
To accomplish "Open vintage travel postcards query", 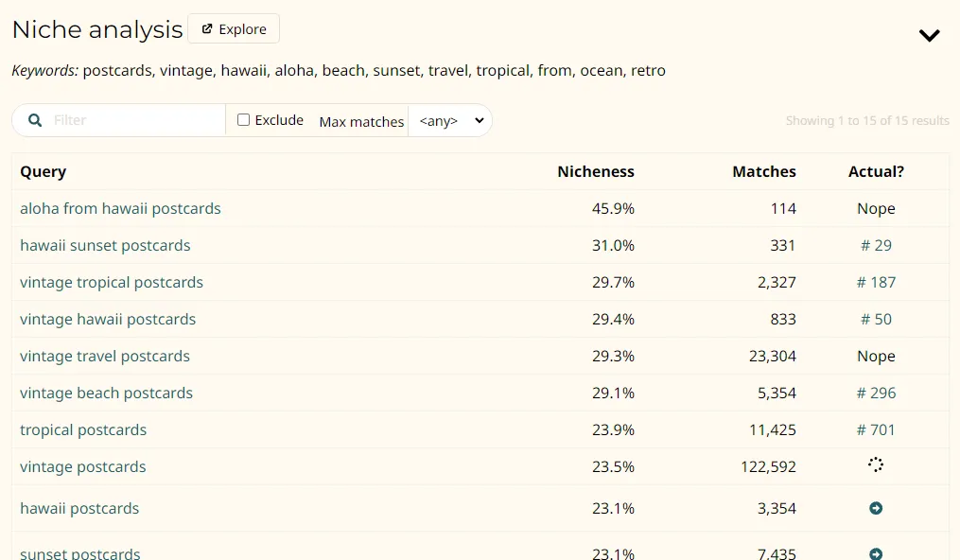I will (105, 357).
